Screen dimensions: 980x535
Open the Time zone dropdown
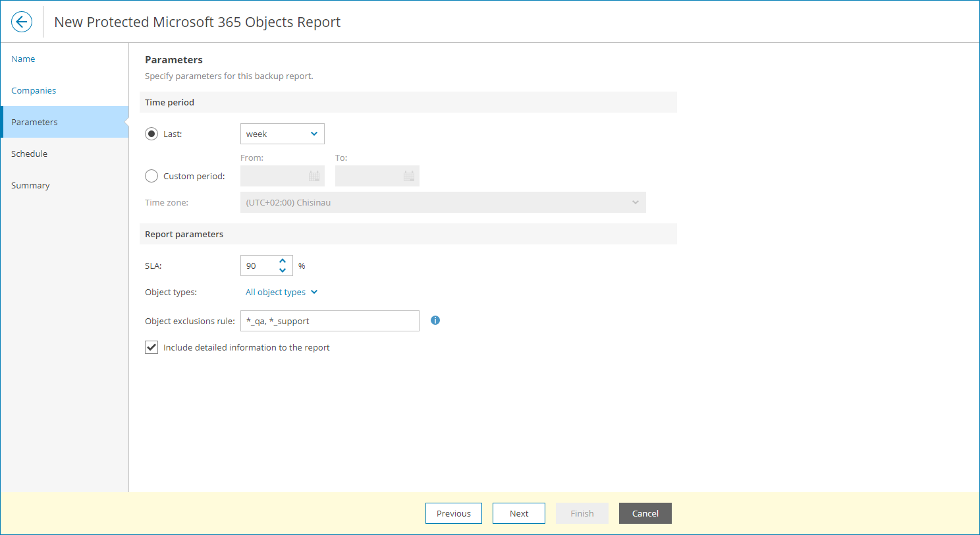[443, 202]
